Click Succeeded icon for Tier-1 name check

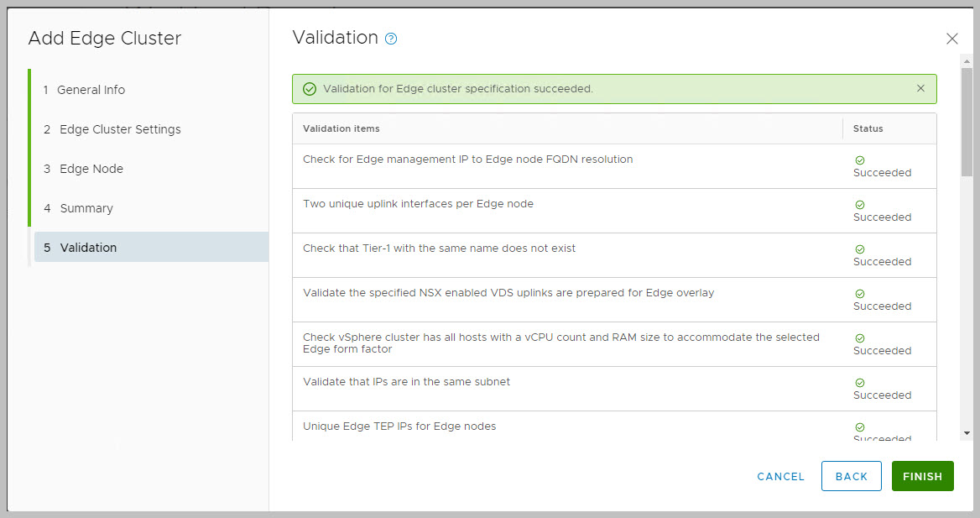click(860, 249)
